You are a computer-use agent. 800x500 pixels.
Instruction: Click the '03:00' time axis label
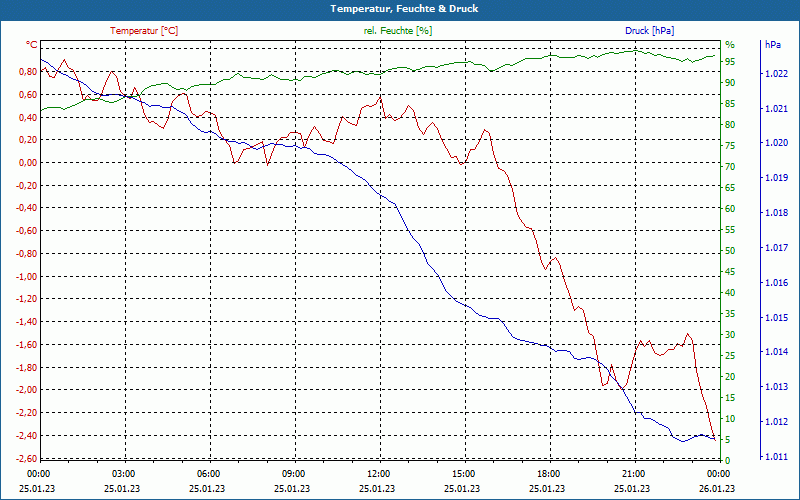pyautogui.click(x=122, y=473)
